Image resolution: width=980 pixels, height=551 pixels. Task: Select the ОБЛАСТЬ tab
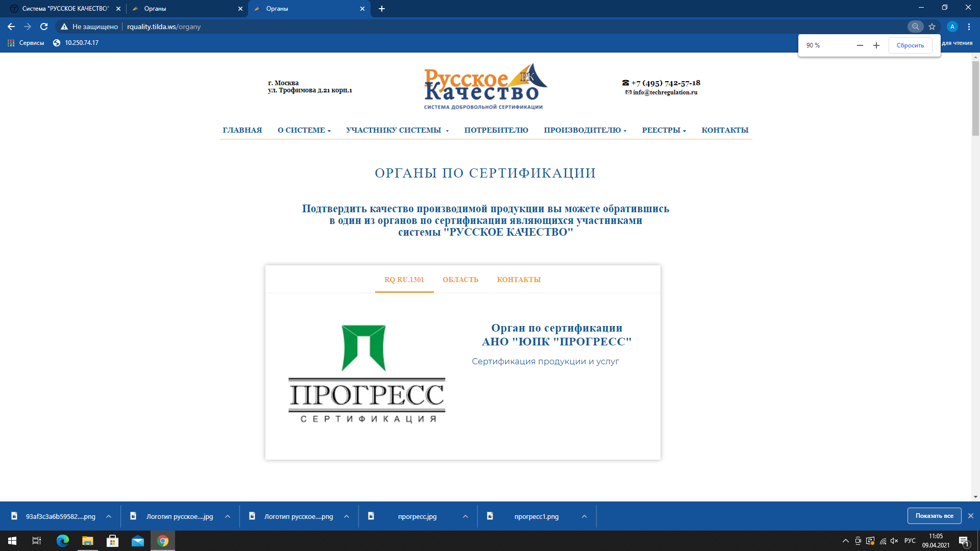coord(460,280)
